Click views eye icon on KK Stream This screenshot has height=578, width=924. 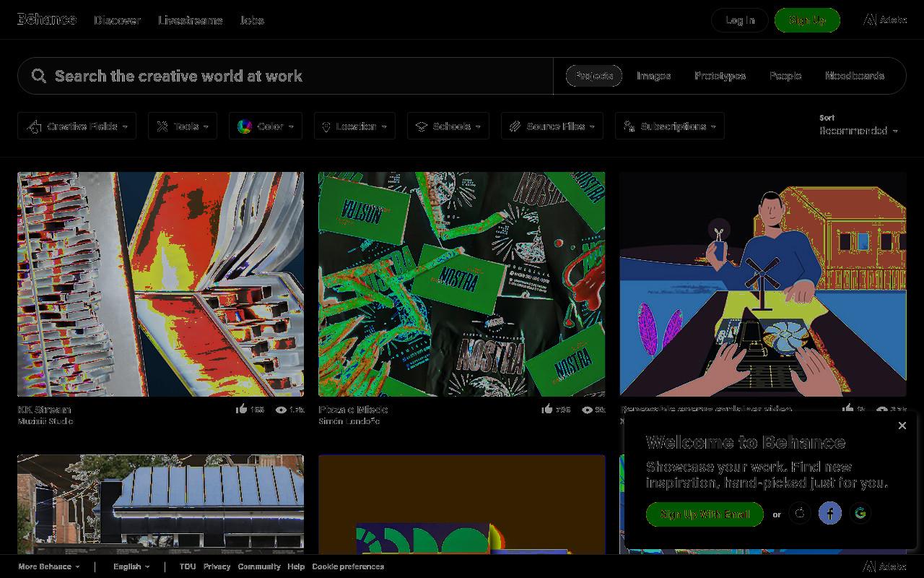(282, 410)
